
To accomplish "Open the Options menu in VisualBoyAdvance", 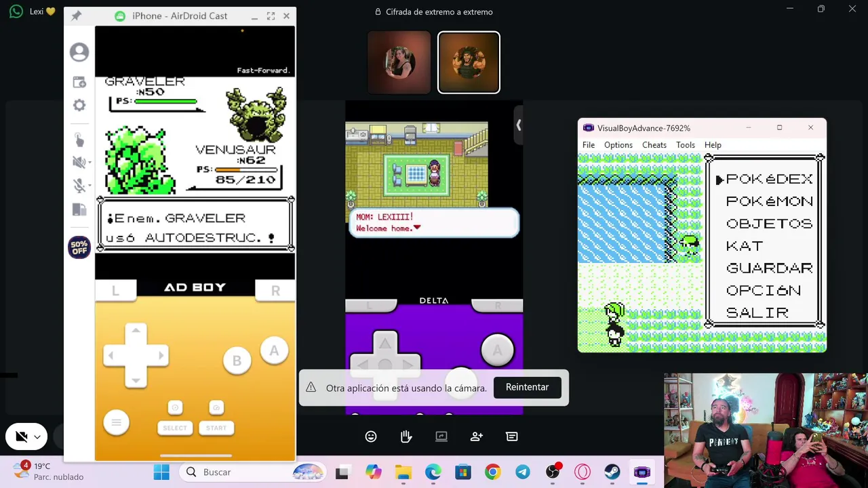I will tap(618, 145).
